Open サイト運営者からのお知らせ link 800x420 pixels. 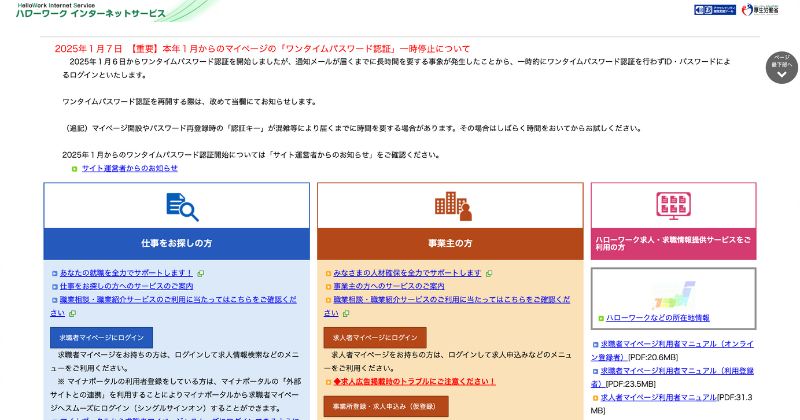click(x=130, y=168)
